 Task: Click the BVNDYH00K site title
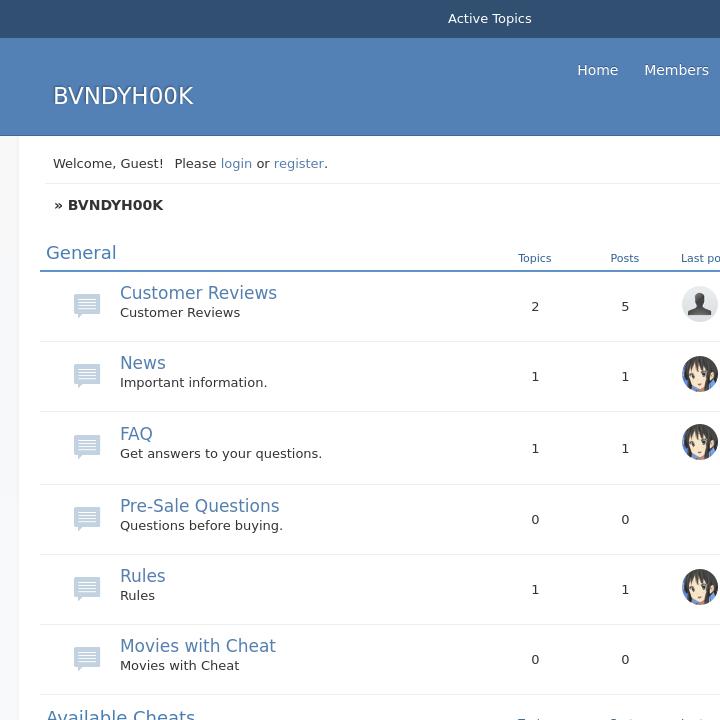[x=123, y=96]
